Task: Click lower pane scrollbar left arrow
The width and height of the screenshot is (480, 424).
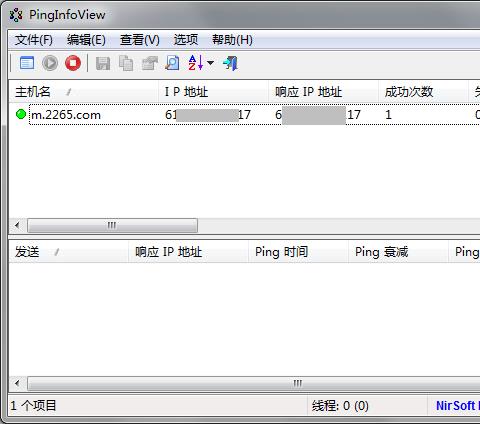Action: pos(17,383)
